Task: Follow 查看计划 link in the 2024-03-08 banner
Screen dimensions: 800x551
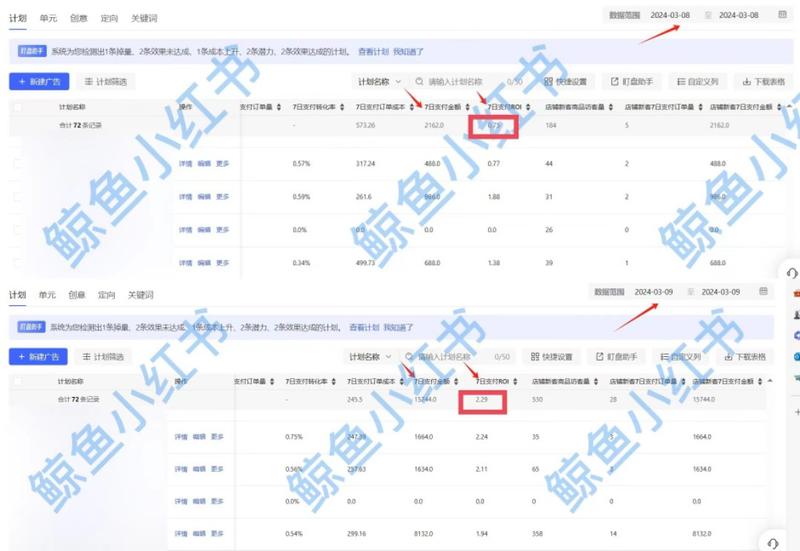Action: (x=373, y=52)
